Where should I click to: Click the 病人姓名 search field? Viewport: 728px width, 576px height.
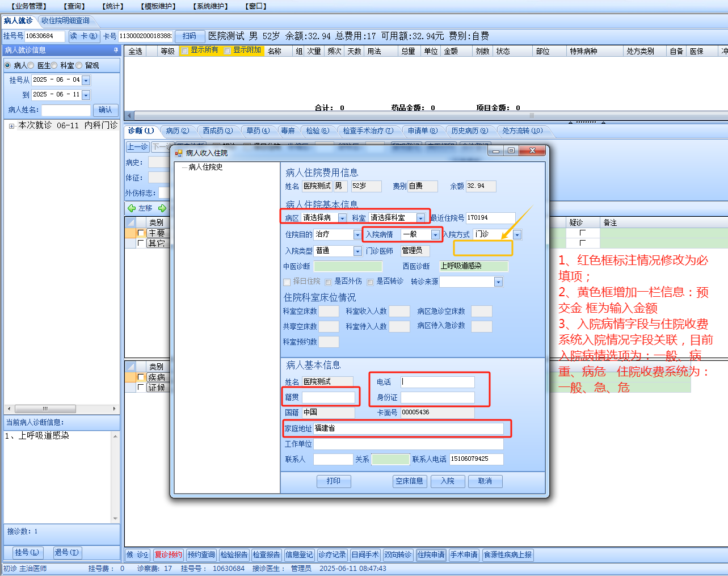66,110
